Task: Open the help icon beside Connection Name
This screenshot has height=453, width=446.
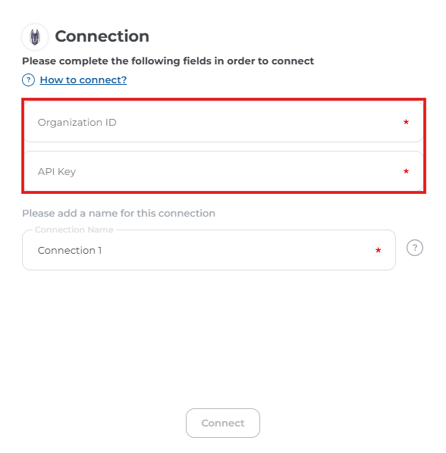Action: [x=415, y=248]
